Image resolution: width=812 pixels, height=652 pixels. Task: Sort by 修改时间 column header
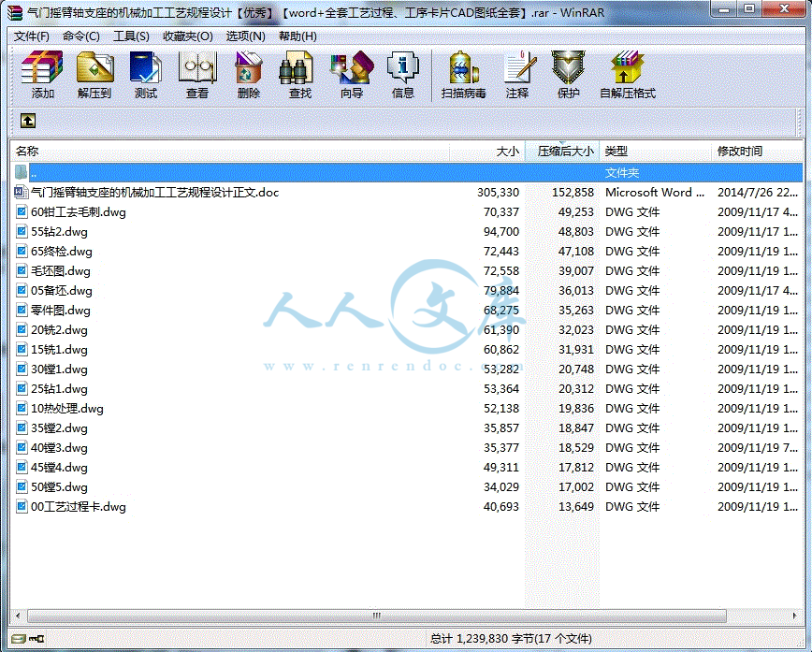click(x=757, y=152)
